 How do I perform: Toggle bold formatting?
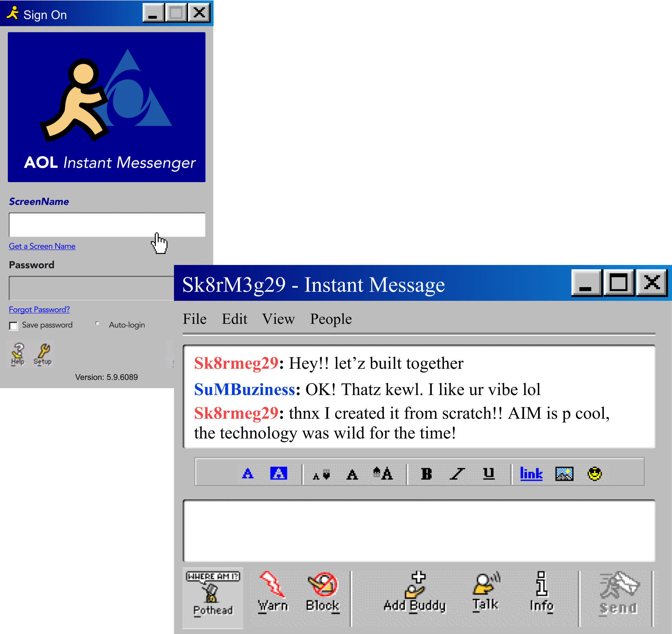tap(426, 474)
